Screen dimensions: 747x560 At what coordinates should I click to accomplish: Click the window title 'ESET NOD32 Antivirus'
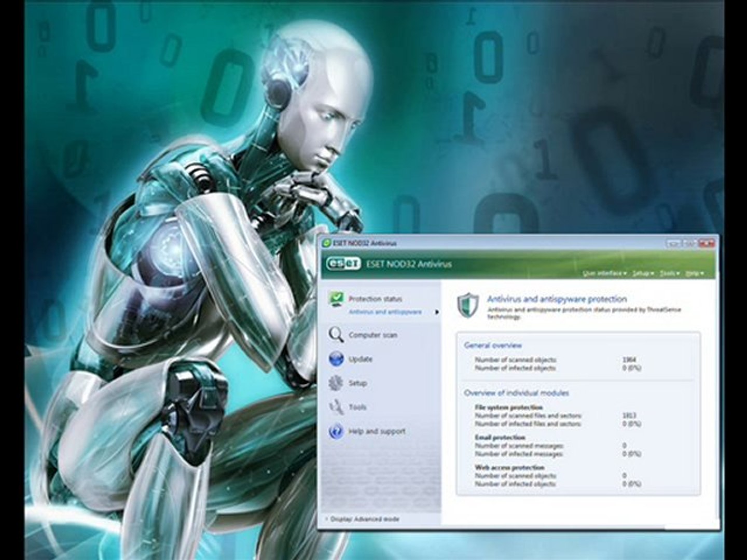coord(365,243)
